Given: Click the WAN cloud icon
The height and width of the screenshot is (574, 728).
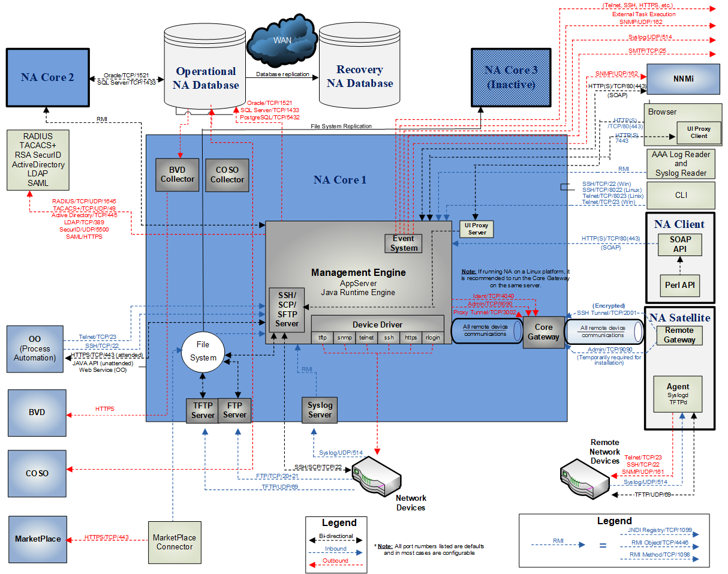Looking at the screenshot, I should pyautogui.click(x=282, y=40).
